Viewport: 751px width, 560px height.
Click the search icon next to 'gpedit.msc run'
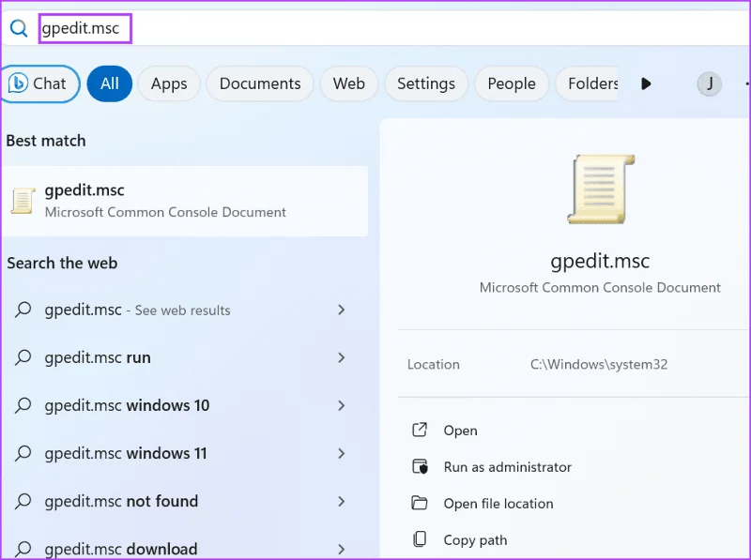tap(23, 357)
